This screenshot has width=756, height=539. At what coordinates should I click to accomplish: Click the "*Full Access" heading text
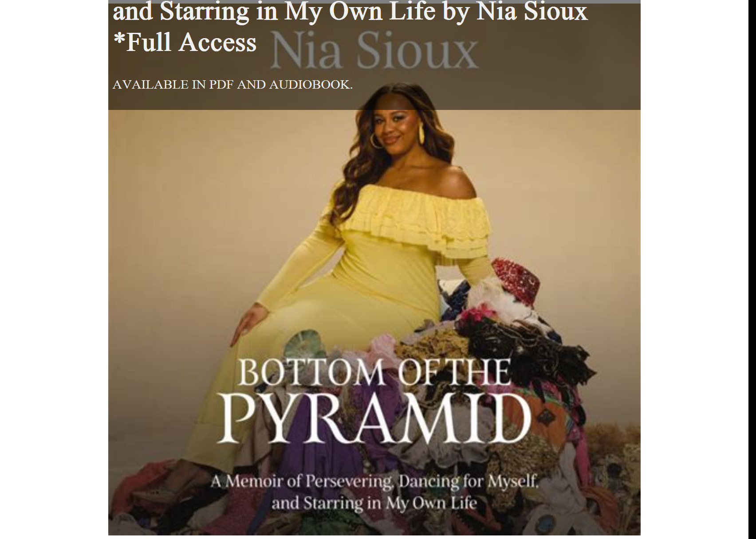(x=185, y=43)
